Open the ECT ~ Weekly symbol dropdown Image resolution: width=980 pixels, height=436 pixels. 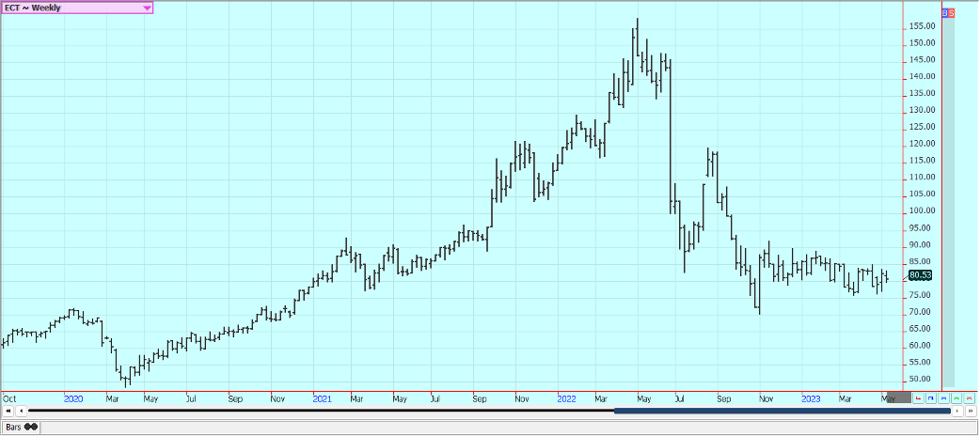[76, 8]
